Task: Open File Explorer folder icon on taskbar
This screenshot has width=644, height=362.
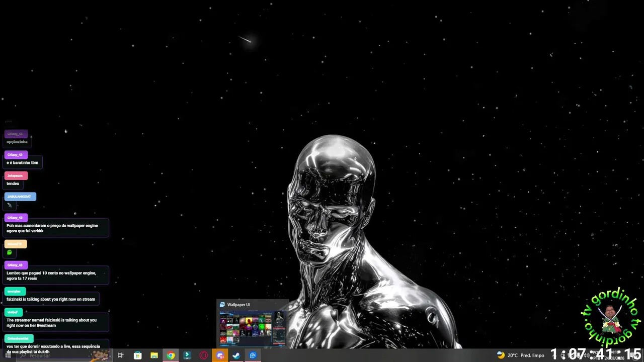Action: pyautogui.click(x=154, y=355)
